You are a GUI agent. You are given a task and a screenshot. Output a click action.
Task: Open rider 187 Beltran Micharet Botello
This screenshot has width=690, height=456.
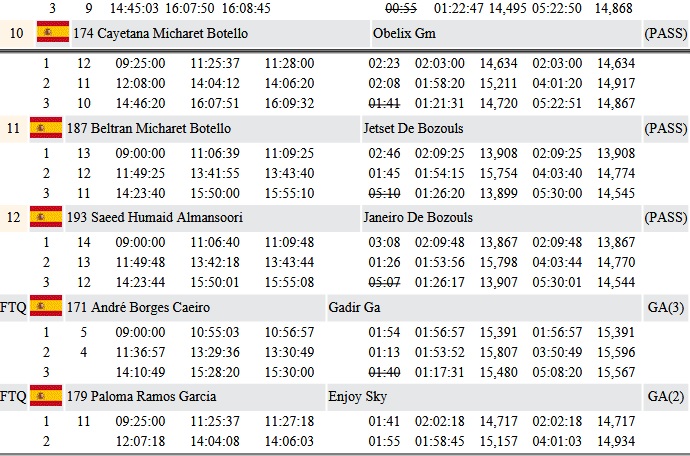tap(149, 129)
